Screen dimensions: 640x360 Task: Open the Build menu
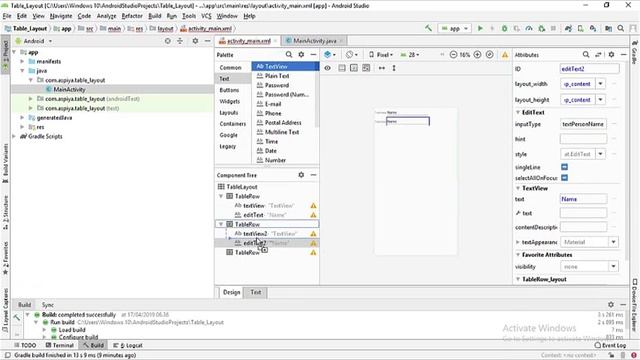click(x=155, y=16)
